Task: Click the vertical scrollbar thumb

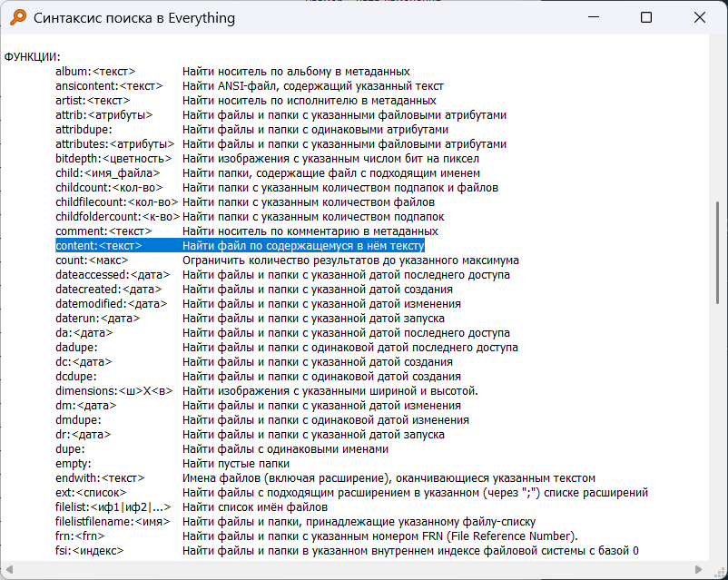Action: tap(718, 253)
